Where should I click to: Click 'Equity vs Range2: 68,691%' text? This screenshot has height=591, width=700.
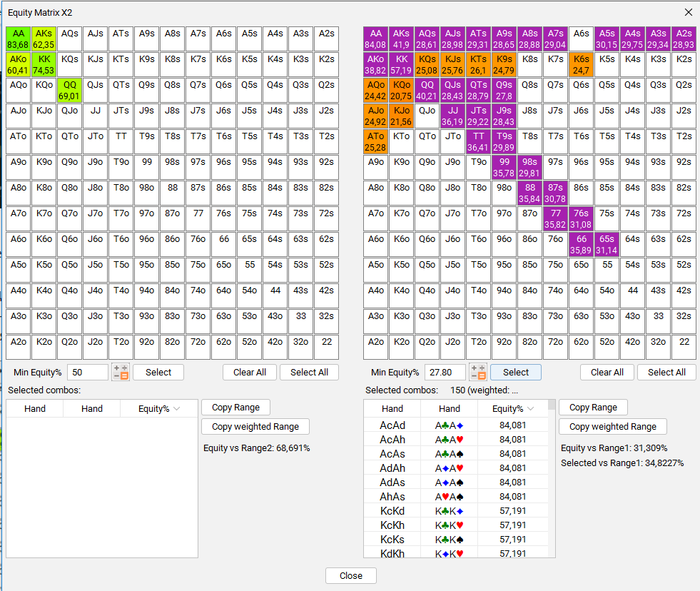(257, 448)
